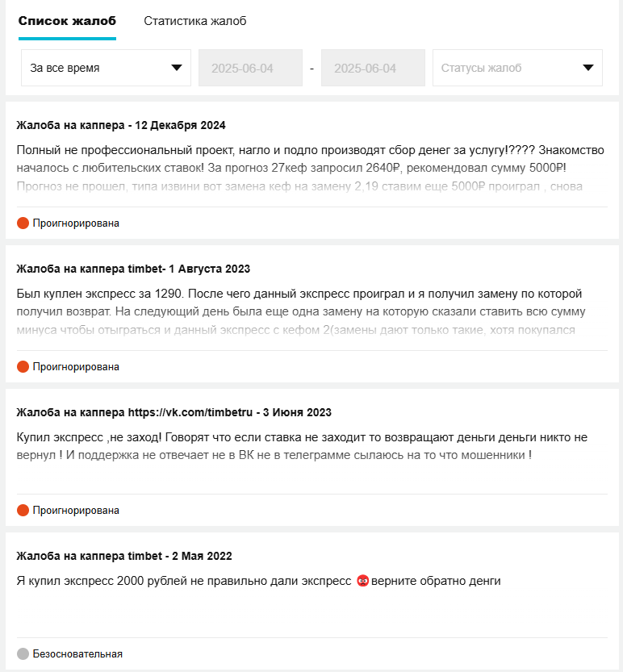623x672 pixels.
Task: Open complaint on timbet dated 1 Августа 2023
Action: [133, 269]
